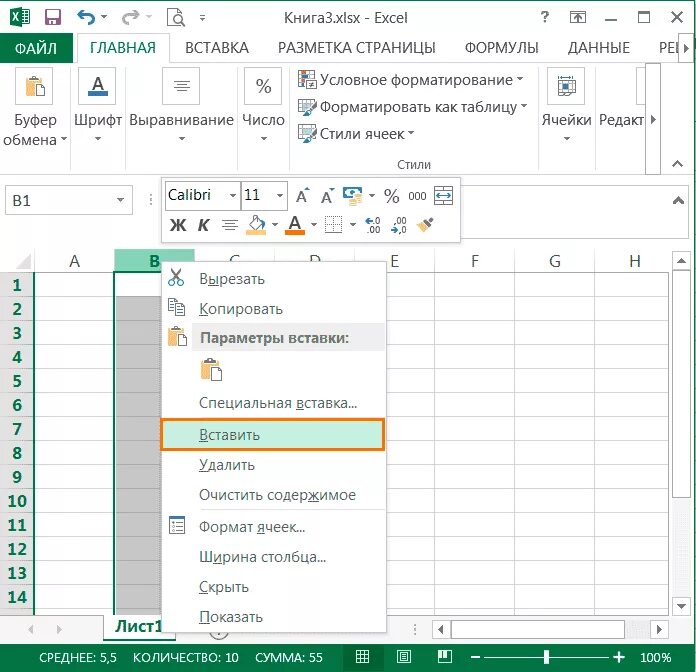696x672 pixels.
Task: Zoom out with the minus button
Action: [475, 657]
